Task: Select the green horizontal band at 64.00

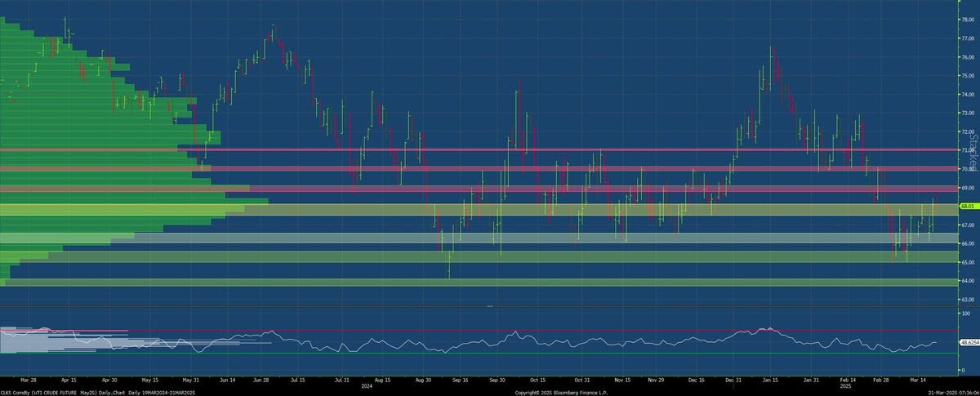Action: 479,283
